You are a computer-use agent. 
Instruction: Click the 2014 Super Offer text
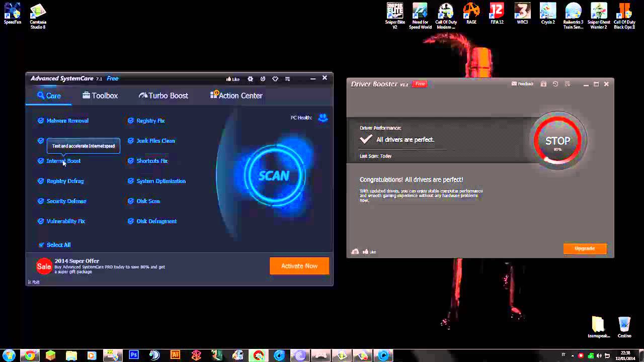point(76,261)
